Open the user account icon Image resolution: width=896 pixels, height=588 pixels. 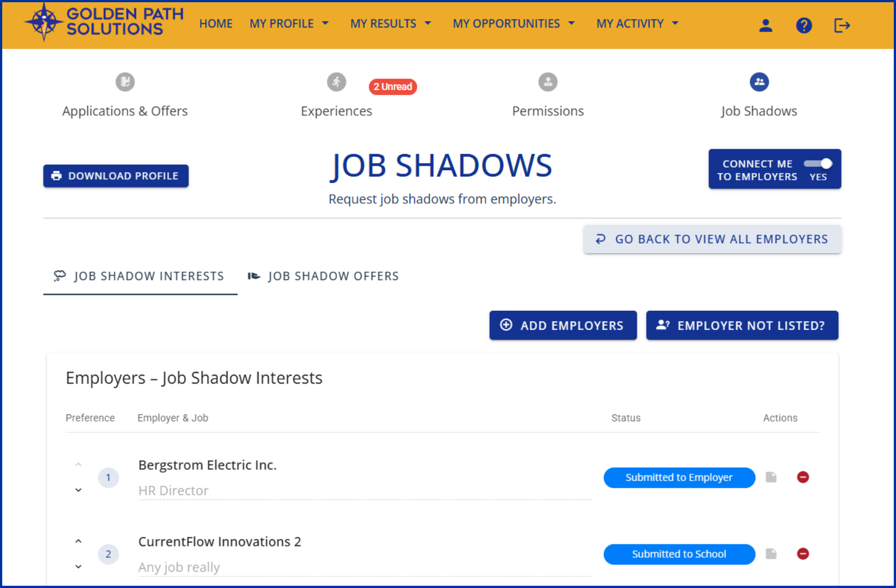pos(766,25)
